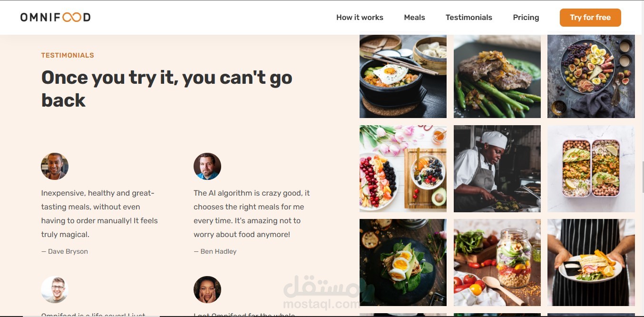
Task: Go to Meals in navigation
Action: (414, 18)
